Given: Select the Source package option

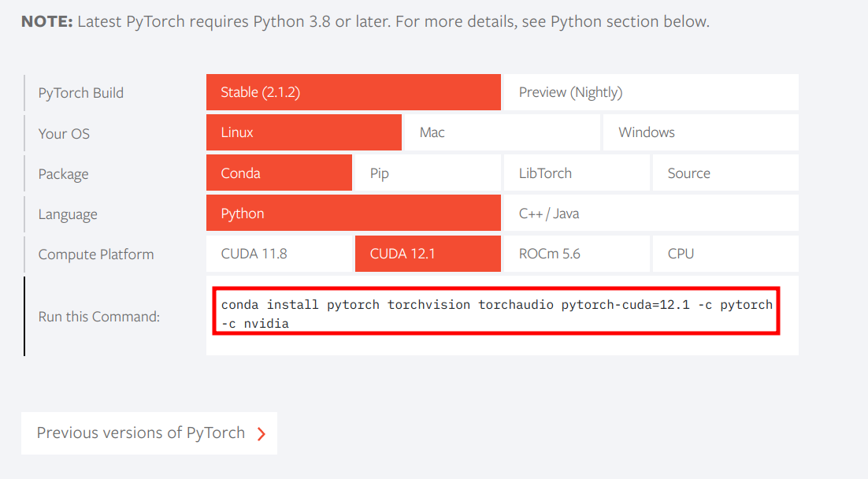Looking at the screenshot, I should [725, 173].
